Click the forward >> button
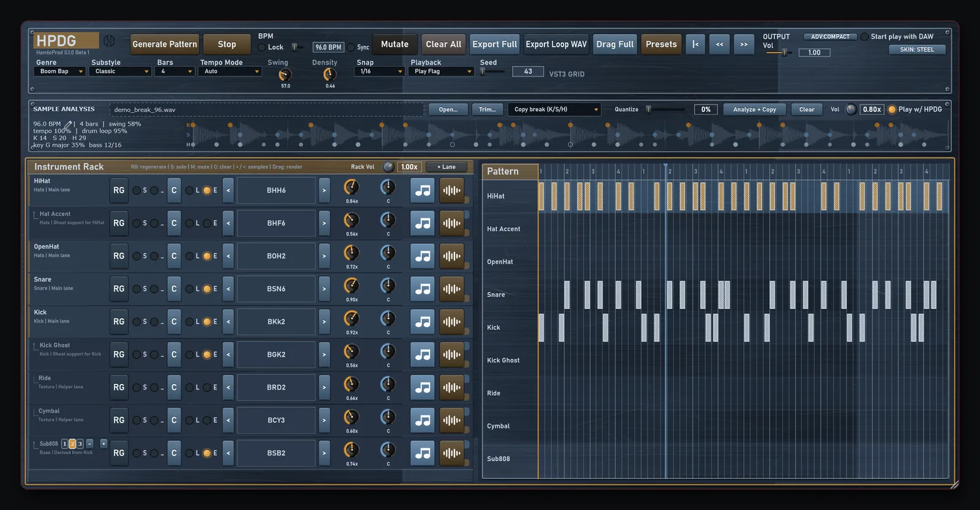The width and height of the screenshot is (980, 510). pos(744,44)
